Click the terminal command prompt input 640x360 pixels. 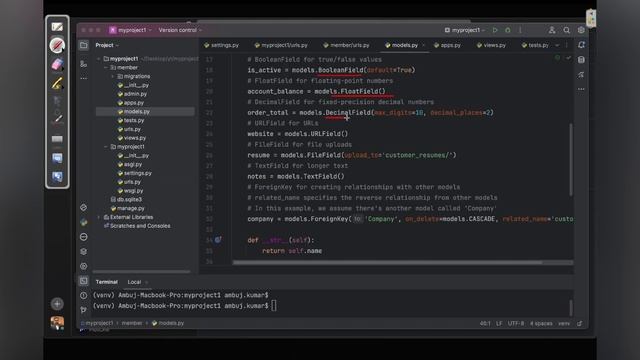(x=274, y=306)
